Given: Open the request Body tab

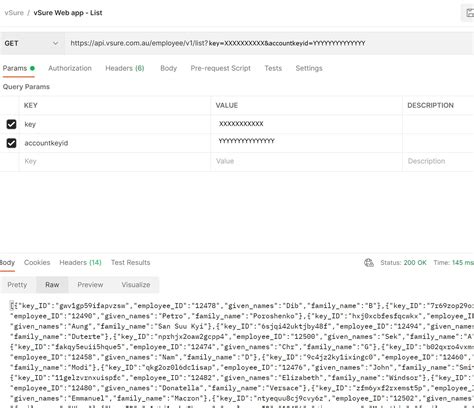Looking at the screenshot, I should [168, 68].
